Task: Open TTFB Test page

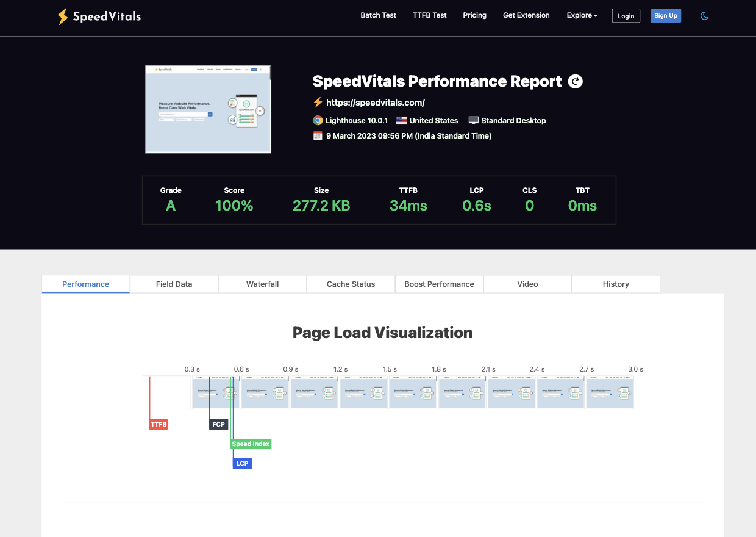Action: tap(430, 15)
